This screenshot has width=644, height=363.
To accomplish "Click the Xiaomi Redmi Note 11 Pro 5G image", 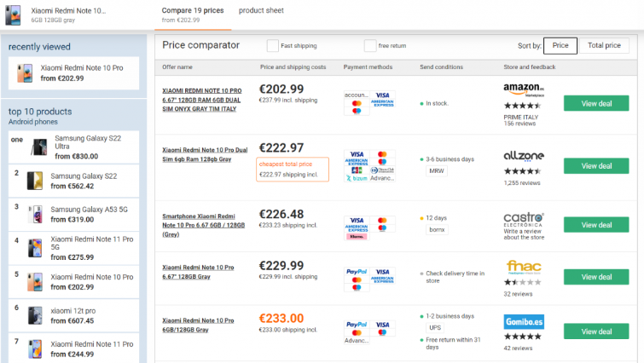I will [x=35, y=248].
